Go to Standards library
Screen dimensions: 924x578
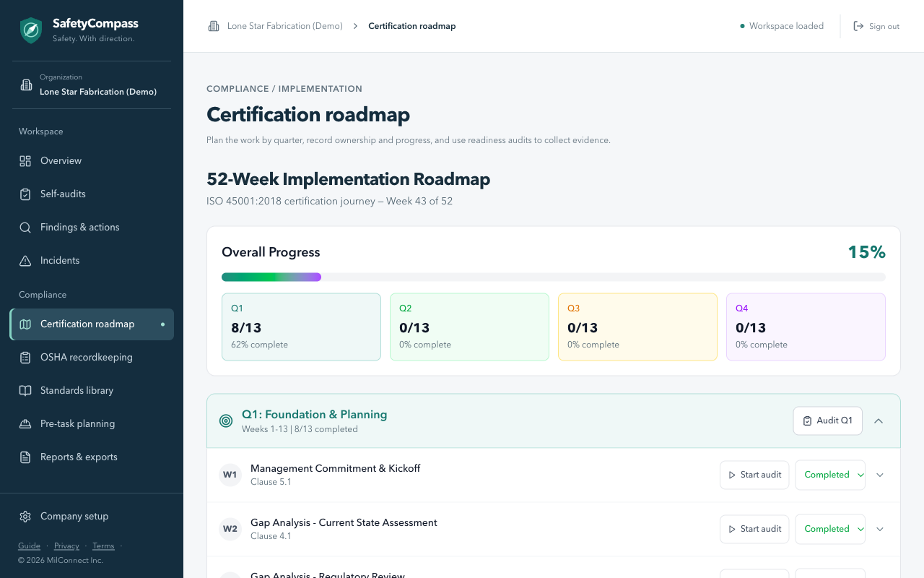pyautogui.click(x=92, y=391)
